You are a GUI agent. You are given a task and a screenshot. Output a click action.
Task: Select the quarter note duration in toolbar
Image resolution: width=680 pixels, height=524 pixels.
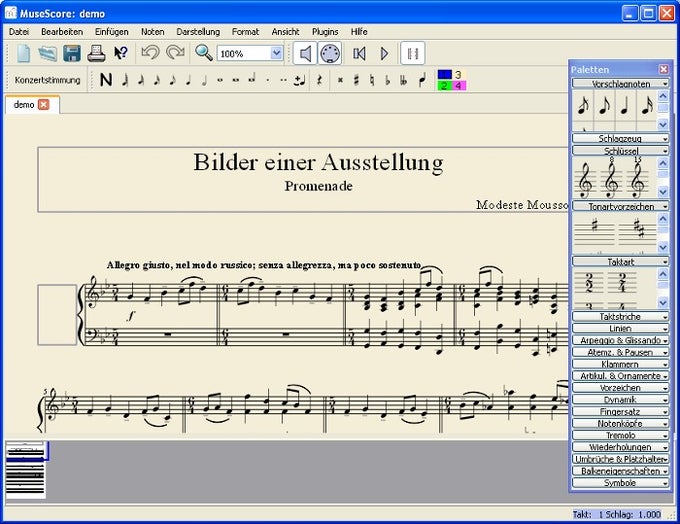point(188,80)
